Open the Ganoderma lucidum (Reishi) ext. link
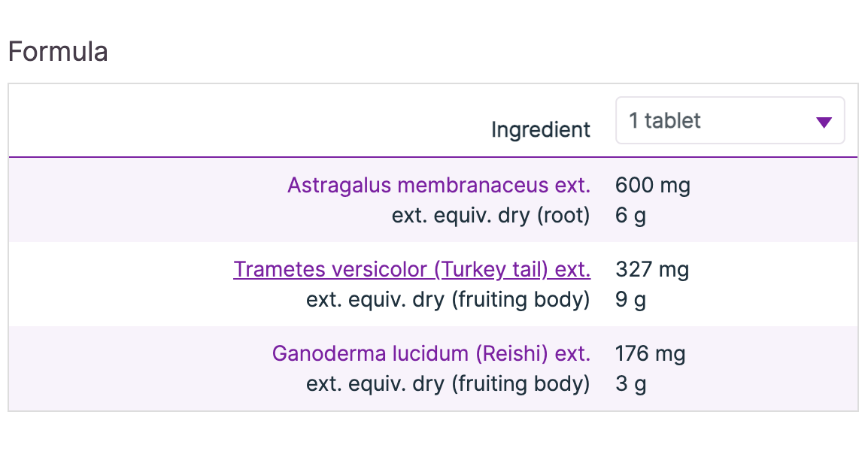 pos(431,353)
